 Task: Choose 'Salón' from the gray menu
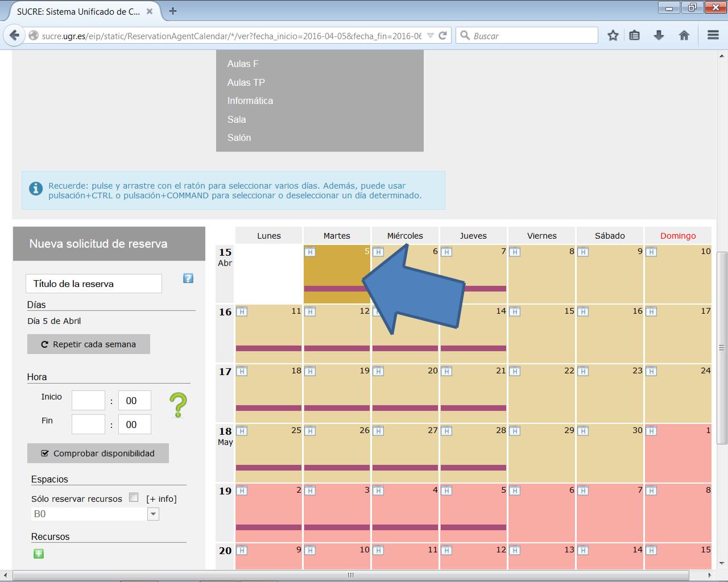pos(239,138)
